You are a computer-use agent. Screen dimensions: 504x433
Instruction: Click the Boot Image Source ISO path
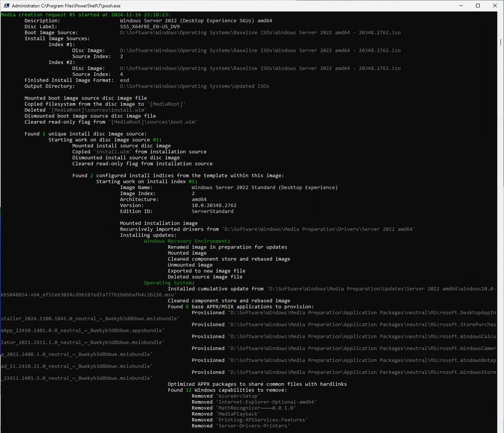[261, 32]
